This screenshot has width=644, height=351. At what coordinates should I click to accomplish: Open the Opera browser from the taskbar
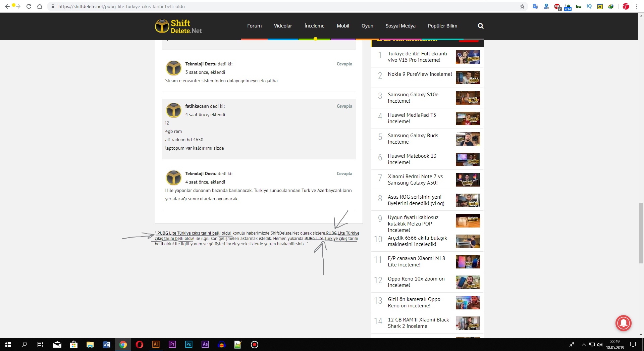(140, 345)
